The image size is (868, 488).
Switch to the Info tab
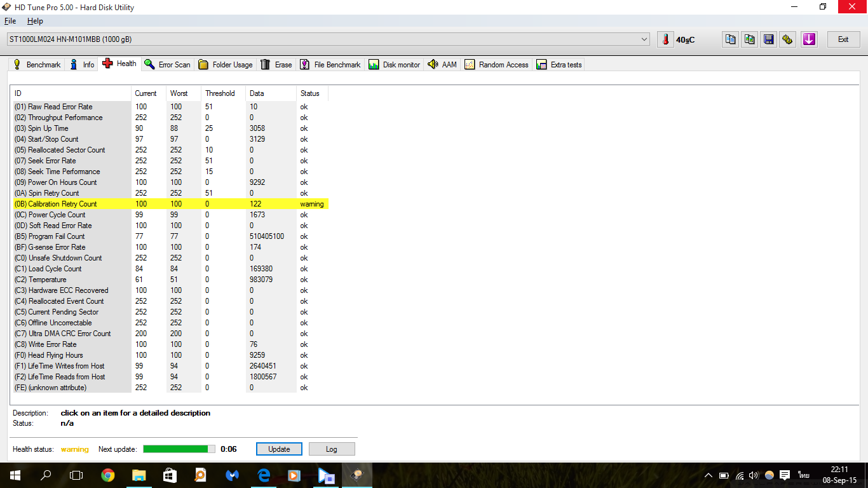pyautogui.click(x=82, y=64)
